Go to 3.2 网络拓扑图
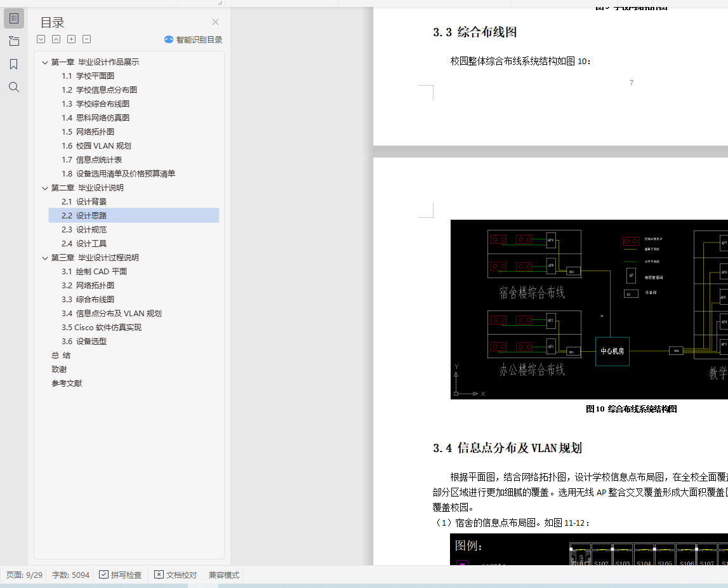The image size is (728, 588). (x=88, y=285)
